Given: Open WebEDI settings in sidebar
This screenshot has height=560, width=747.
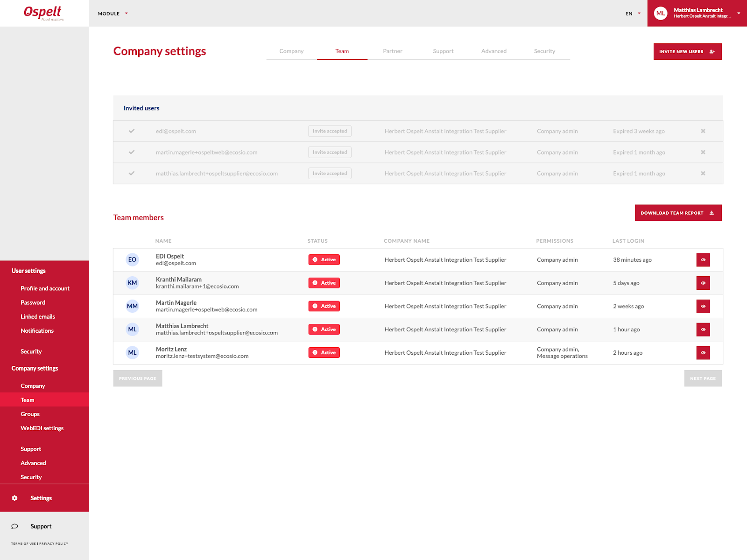Looking at the screenshot, I should point(42,428).
